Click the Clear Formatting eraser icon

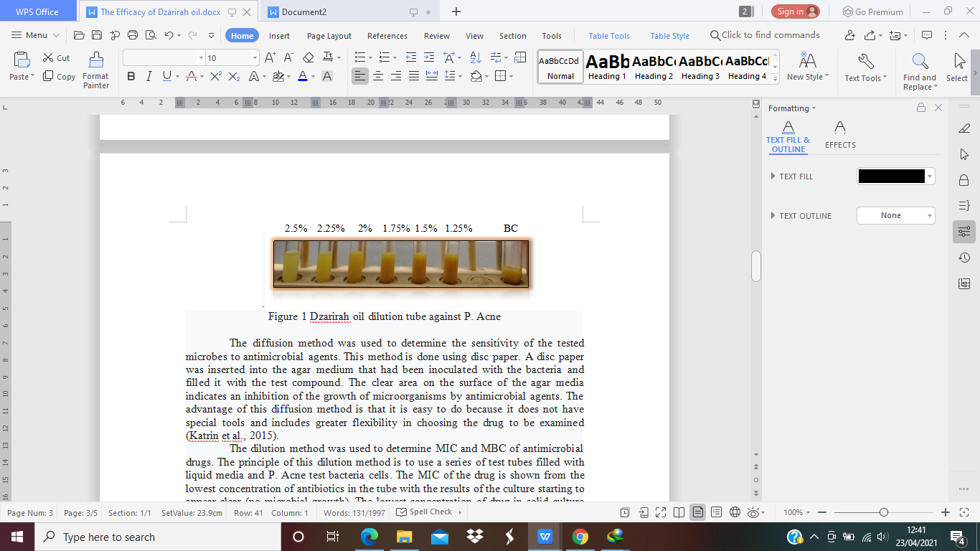[308, 57]
